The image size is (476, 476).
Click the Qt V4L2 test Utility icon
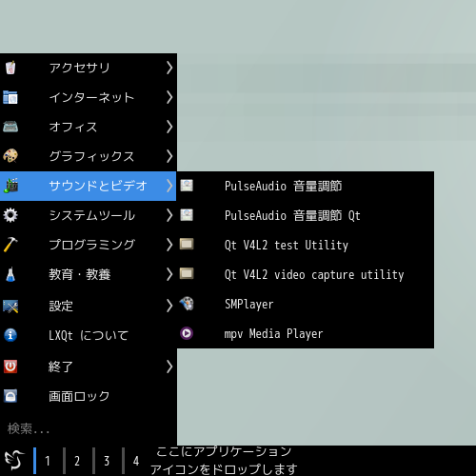(187, 245)
